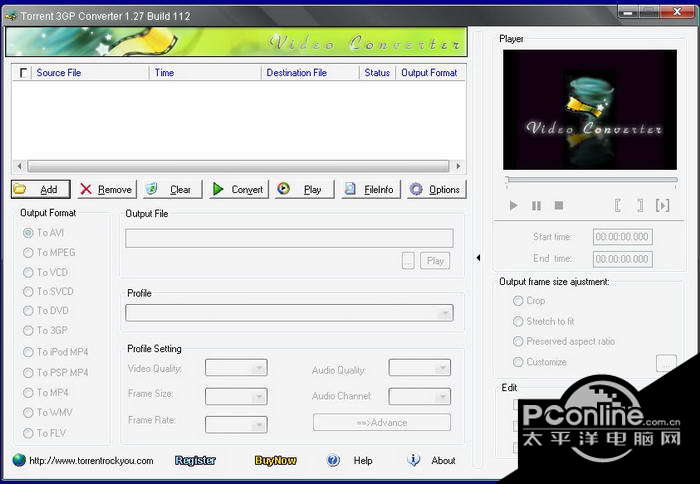Collapse the right panel with arrow
The width and height of the screenshot is (700, 484).
click(478, 258)
